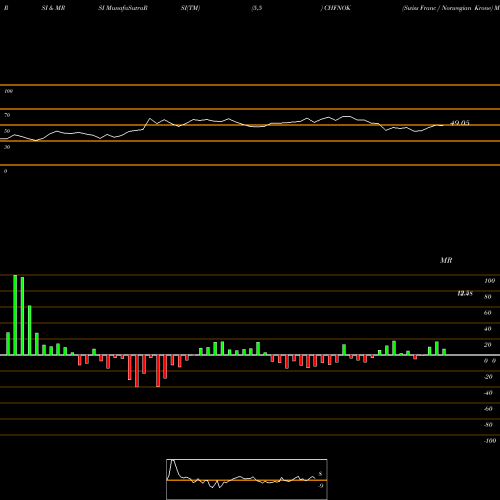Click the 'MR' panel label

click(446, 260)
